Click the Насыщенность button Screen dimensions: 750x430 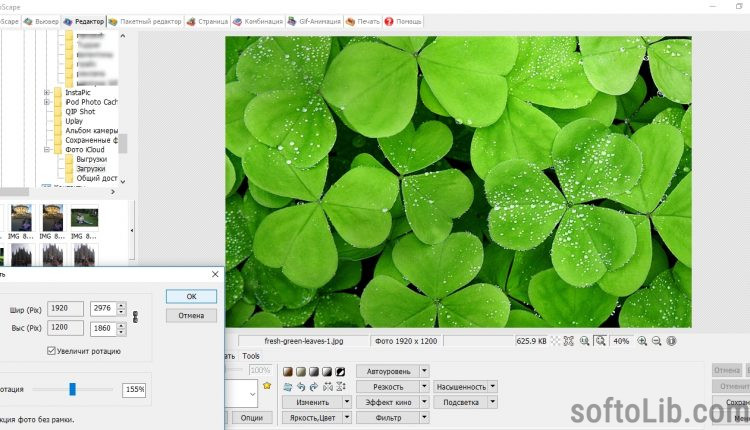pos(461,386)
